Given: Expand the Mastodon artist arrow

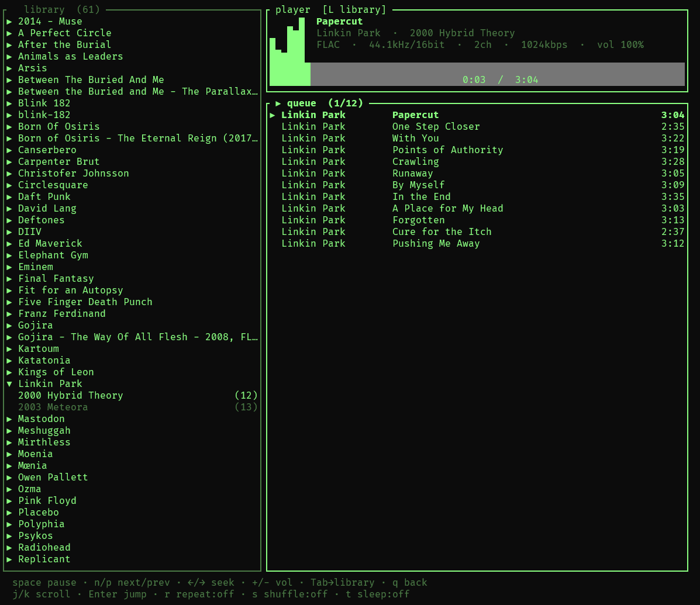Looking at the screenshot, I should click(x=9, y=419).
